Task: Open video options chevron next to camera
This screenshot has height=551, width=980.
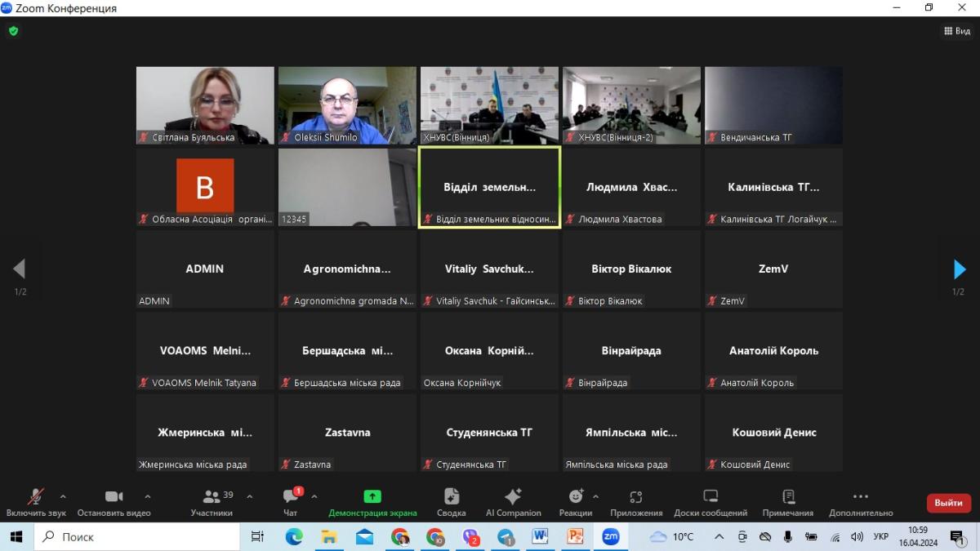Action: point(147,496)
